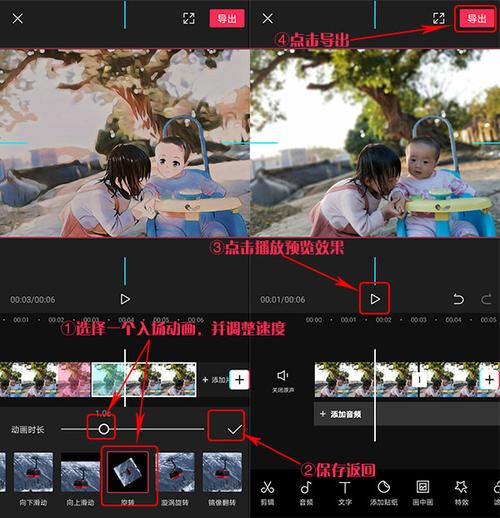Open the 特效 star effects tool

[x=461, y=493]
